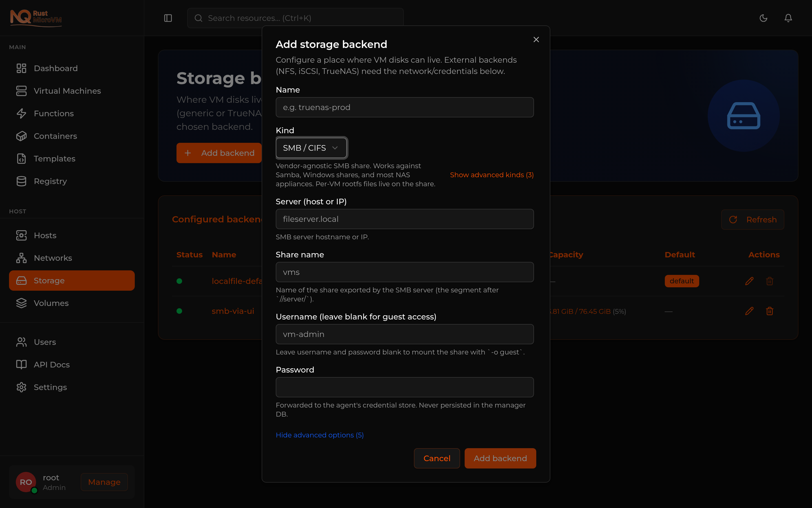Viewport: 812px width, 508px height.
Task: Close the Add storage backend dialog
Action: (536, 40)
